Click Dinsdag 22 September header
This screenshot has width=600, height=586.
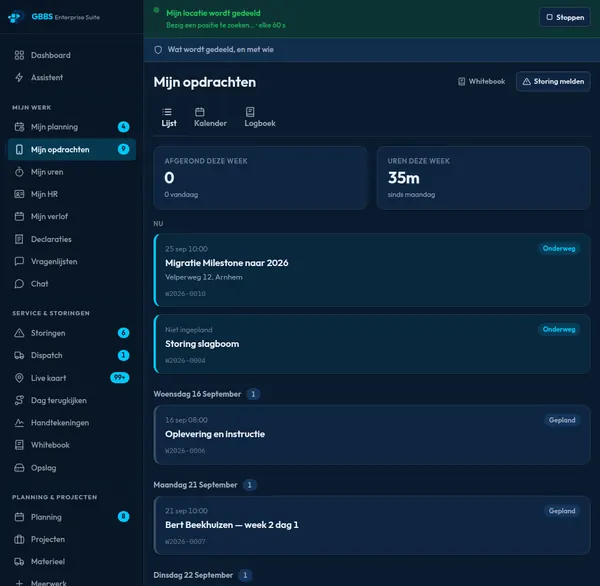point(193,575)
